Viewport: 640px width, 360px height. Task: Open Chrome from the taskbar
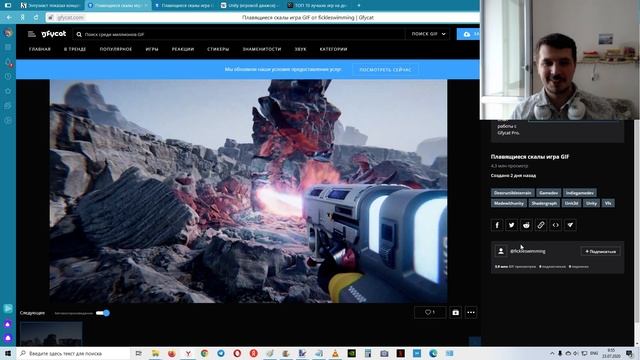coord(204,353)
